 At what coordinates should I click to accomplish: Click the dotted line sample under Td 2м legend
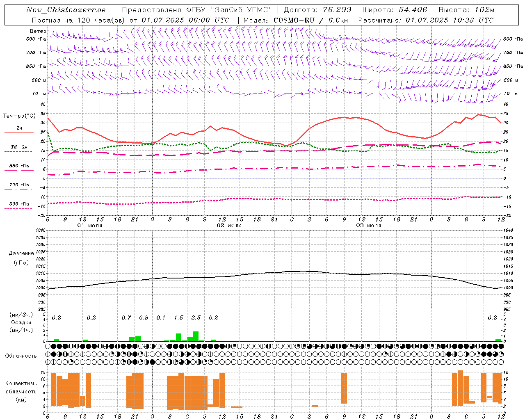click(x=18, y=151)
